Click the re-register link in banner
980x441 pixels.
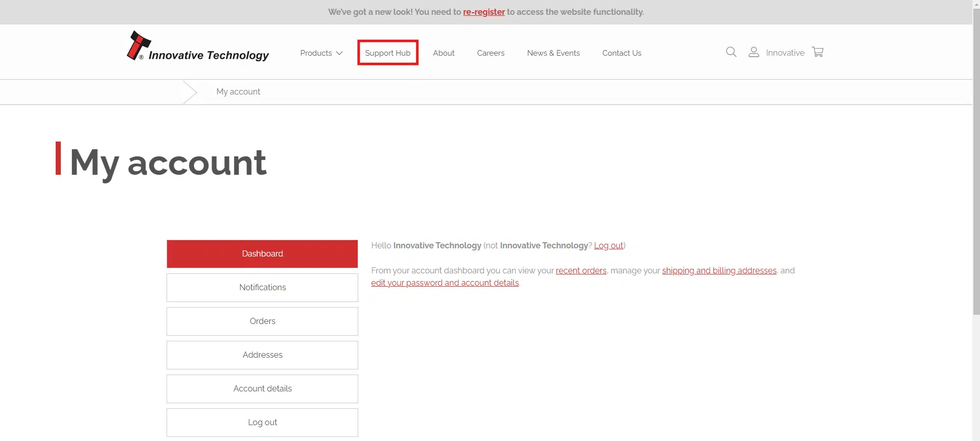point(483,12)
